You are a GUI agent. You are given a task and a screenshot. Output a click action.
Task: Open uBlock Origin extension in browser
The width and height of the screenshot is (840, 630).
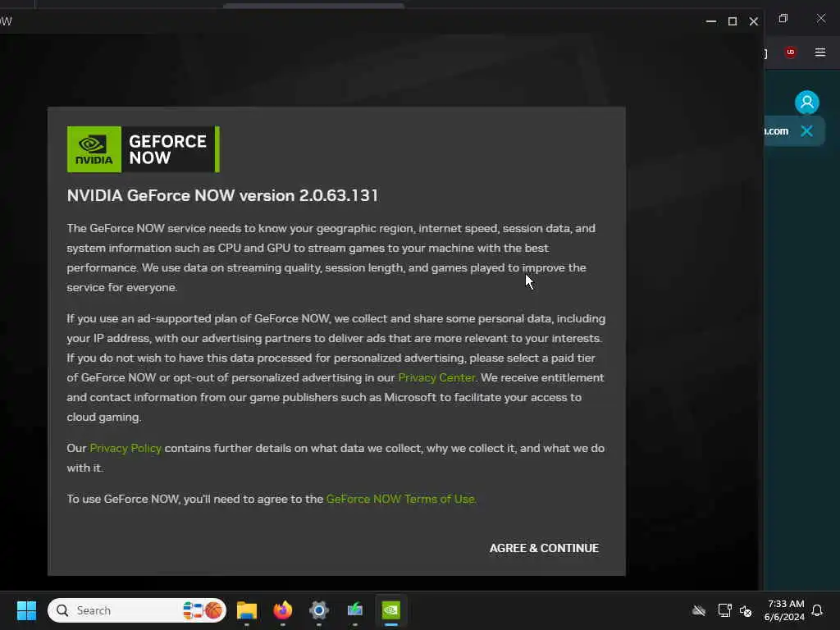(x=790, y=52)
